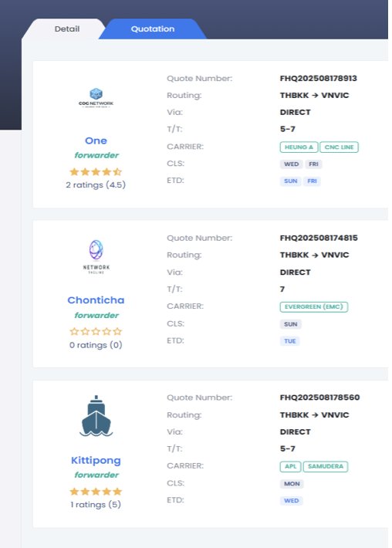Image resolution: width=392 pixels, height=548 pixels.
Task: Click the EVERGREEN (EMC) carrier tag
Action: tap(314, 307)
